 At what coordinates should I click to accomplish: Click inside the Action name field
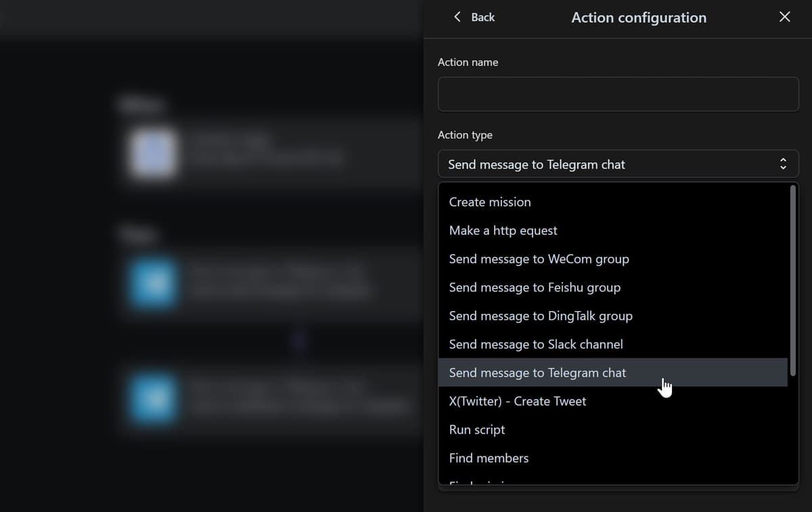point(617,94)
